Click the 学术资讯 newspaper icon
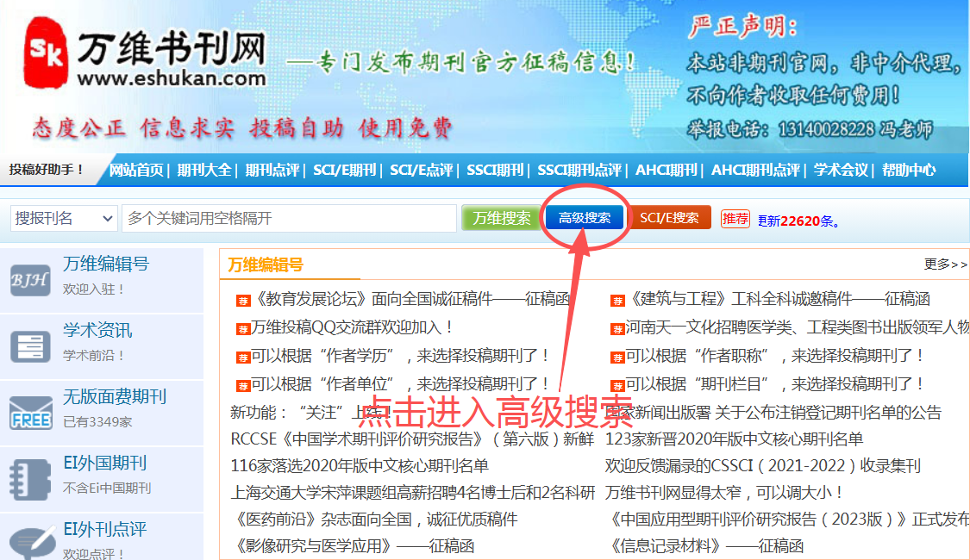 pyautogui.click(x=31, y=345)
